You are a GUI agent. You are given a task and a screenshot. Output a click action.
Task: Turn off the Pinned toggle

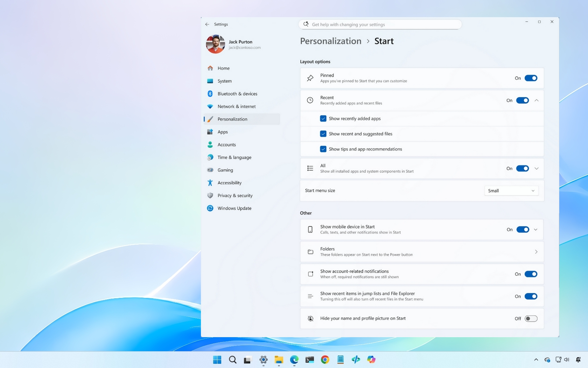coord(531,78)
